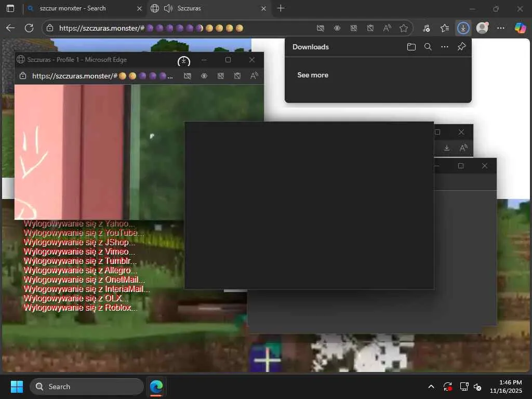Open the tab actions menu icon at top-left
Screen dimensions: 532x399
pyautogui.click(x=10, y=8)
